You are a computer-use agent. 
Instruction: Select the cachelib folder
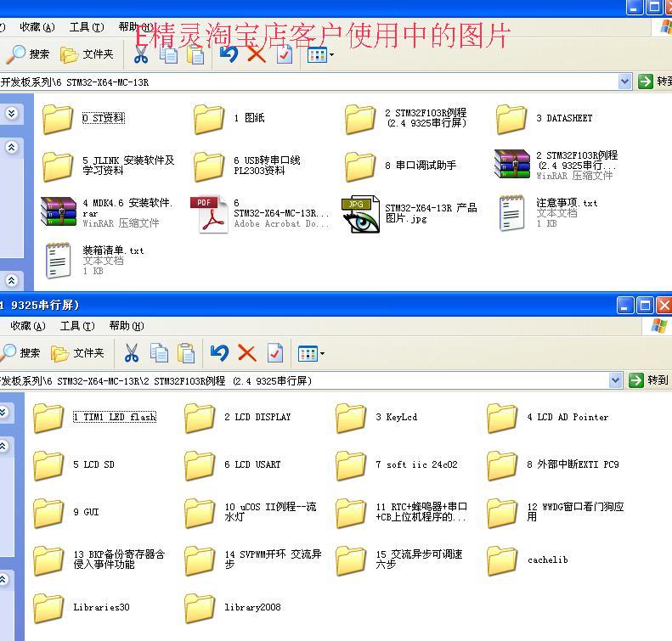528,560
